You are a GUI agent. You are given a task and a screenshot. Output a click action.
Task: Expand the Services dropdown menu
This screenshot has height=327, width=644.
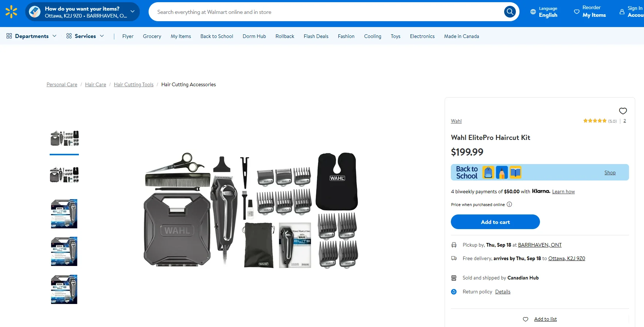[x=85, y=36]
